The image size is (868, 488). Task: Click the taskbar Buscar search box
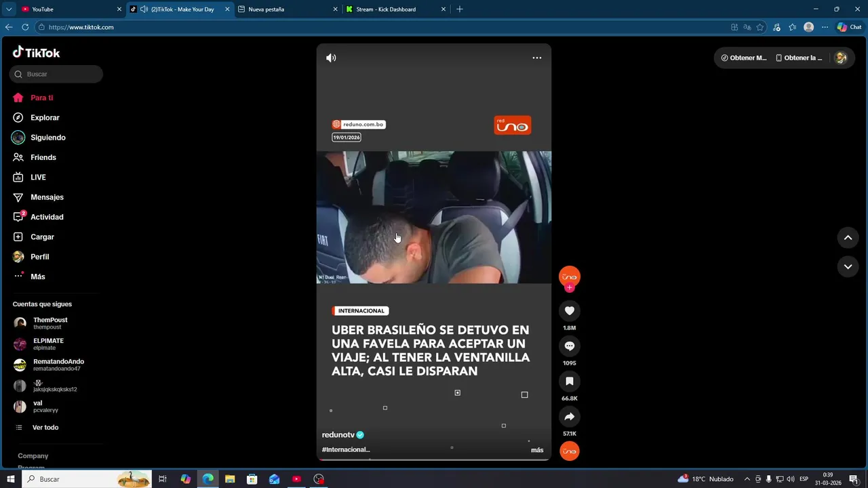coord(87,479)
